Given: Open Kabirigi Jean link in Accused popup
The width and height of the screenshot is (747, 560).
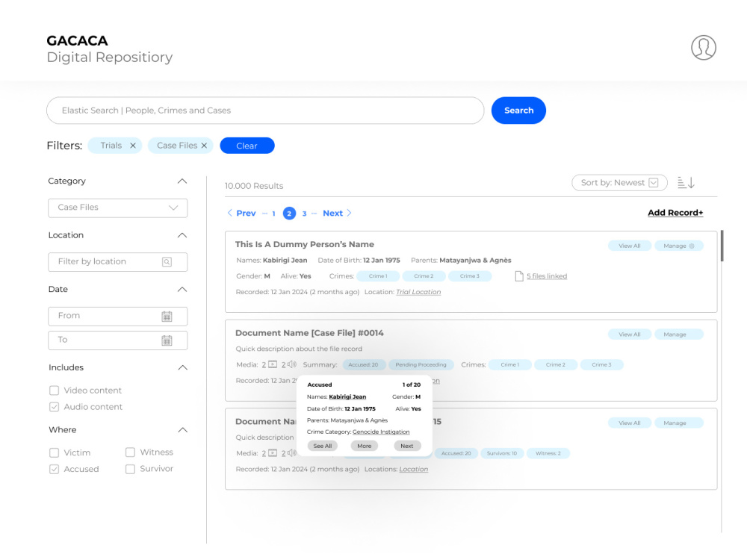Looking at the screenshot, I should tap(347, 397).
